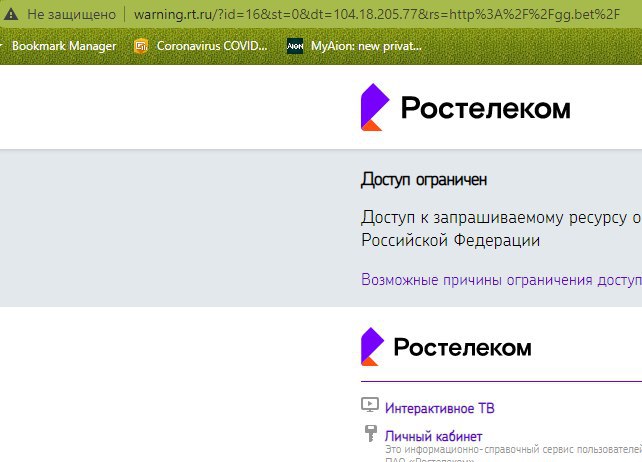Click the 'Российской Федерации' text line
642x462 pixels.
pos(450,240)
